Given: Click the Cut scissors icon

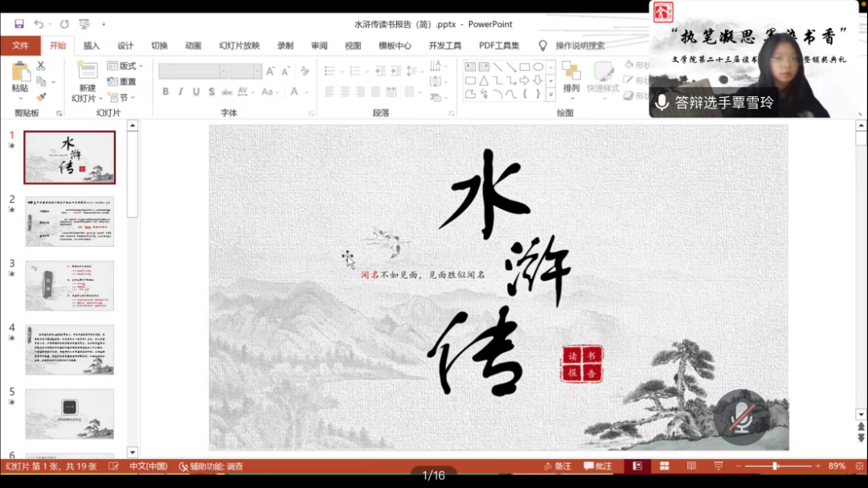Looking at the screenshot, I should pyautogui.click(x=41, y=66).
